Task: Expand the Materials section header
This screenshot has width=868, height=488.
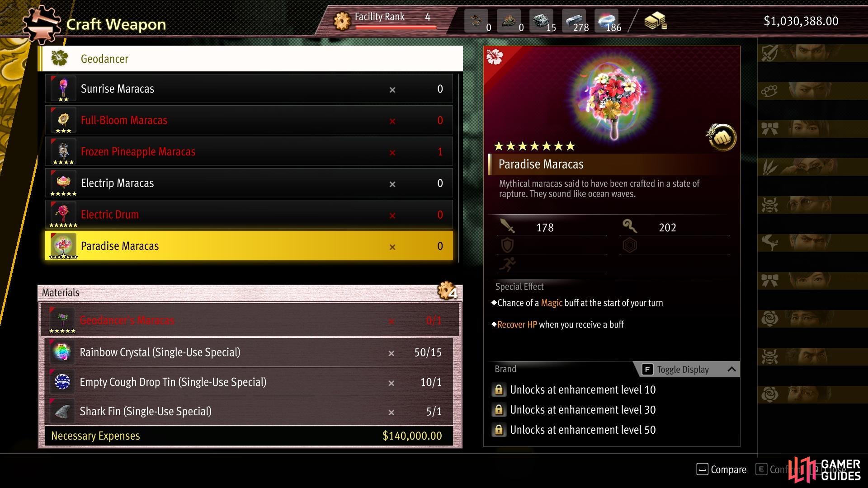Action: tap(250, 293)
